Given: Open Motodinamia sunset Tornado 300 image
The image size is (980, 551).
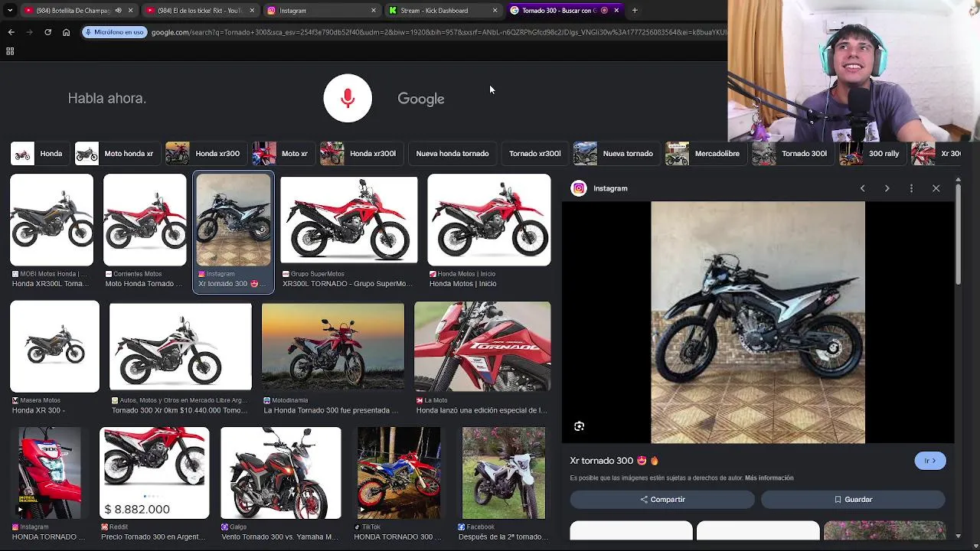Looking at the screenshot, I should pos(333,347).
